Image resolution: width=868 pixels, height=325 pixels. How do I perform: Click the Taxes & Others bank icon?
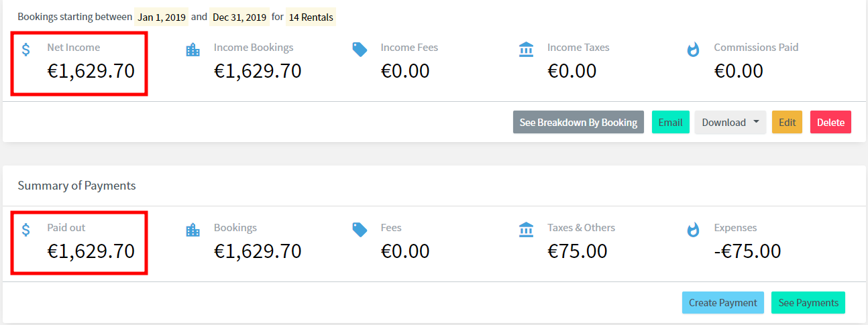[x=527, y=230]
